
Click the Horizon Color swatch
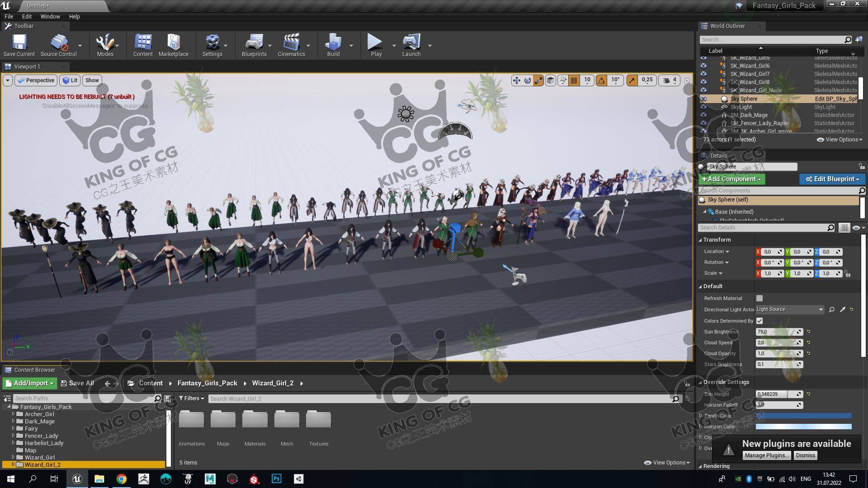point(803,427)
